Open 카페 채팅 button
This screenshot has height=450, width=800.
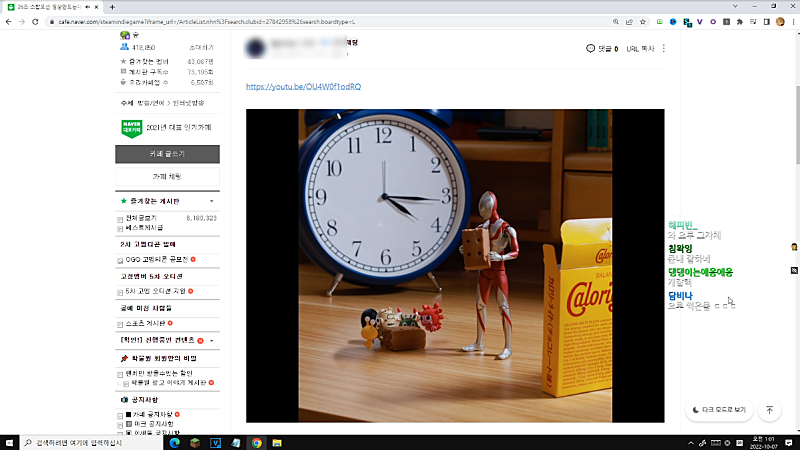(167, 176)
